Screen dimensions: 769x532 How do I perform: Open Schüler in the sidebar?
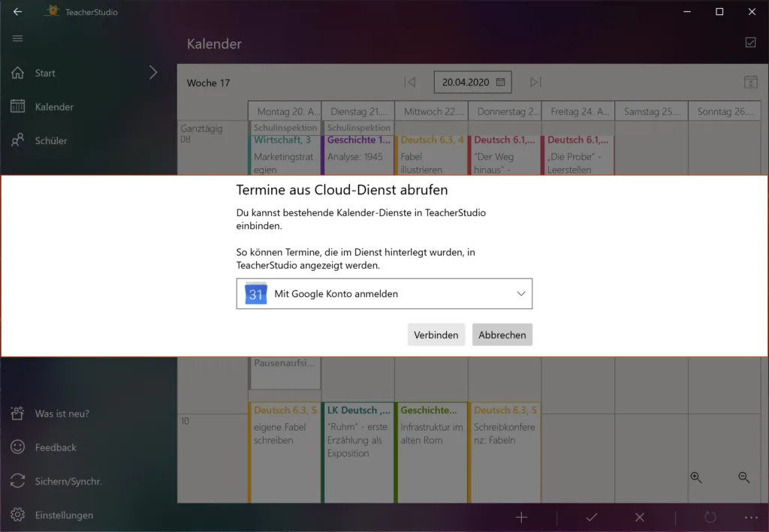[x=51, y=140]
